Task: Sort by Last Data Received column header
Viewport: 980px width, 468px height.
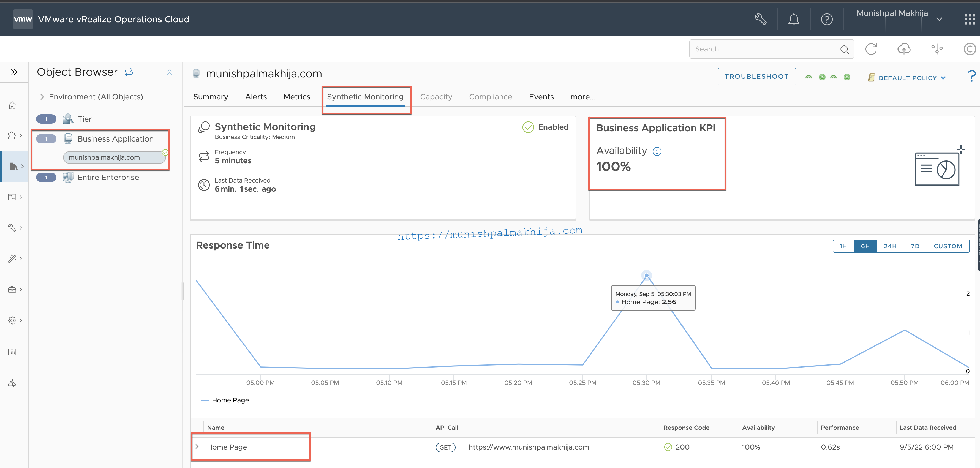Action: (927, 428)
